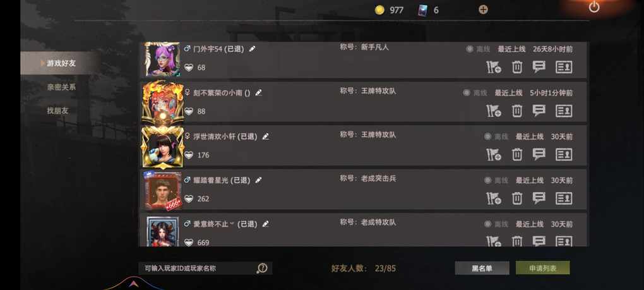This screenshot has width=644, height=290.
Task: Open the 黑名单 blacklist button
Action: (482, 269)
